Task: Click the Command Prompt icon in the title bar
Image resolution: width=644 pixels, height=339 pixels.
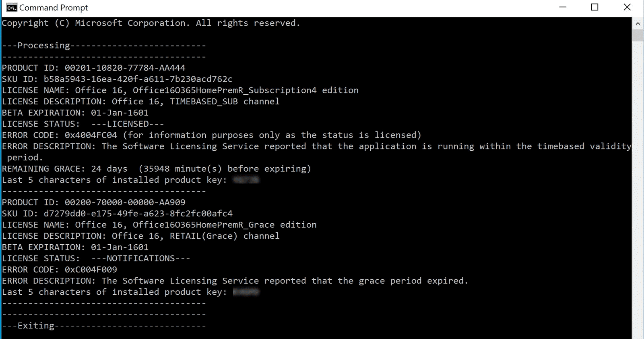Action: tap(11, 8)
